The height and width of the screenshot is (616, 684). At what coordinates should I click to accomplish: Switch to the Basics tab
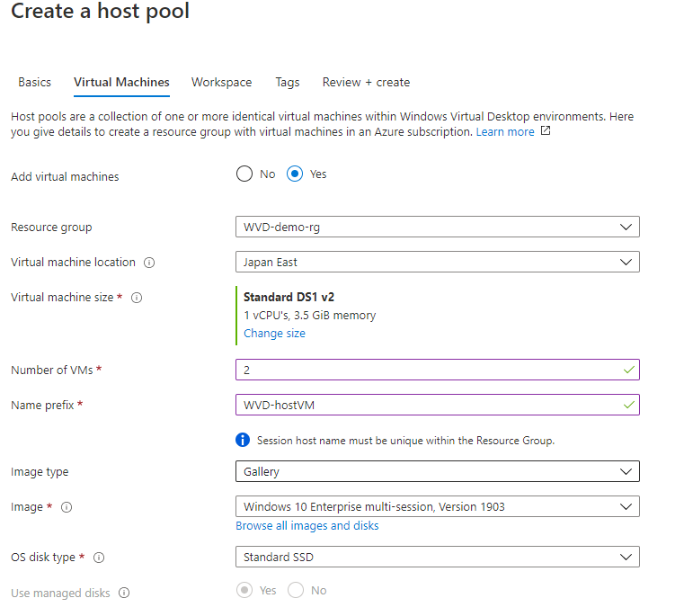pos(35,82)
